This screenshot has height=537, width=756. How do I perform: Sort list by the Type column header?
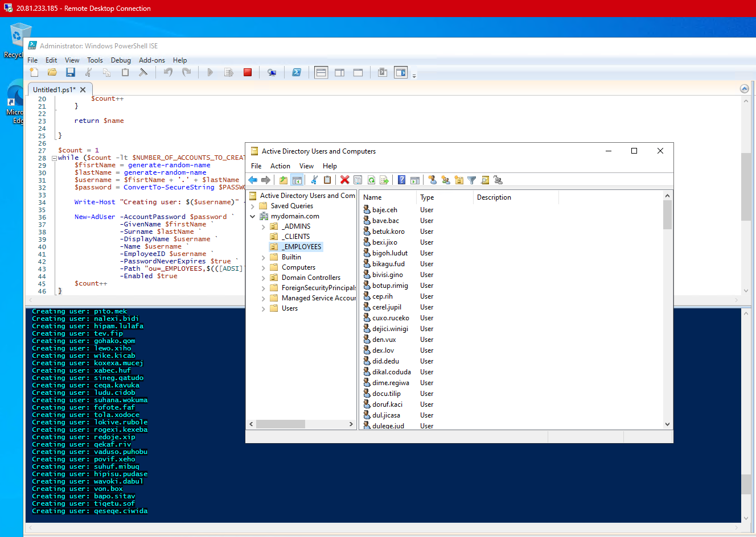click(445, 197)
